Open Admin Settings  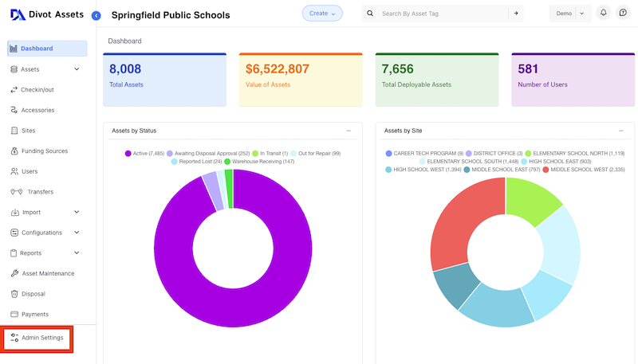42,338
